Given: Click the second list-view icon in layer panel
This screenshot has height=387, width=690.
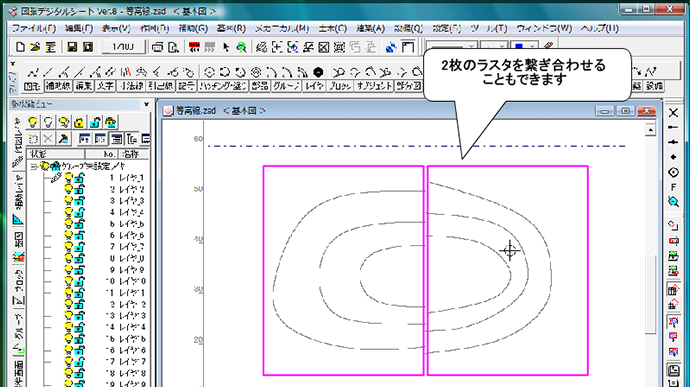Looking at the screenshot, I should pyautogui.click(x=100, y=139).
